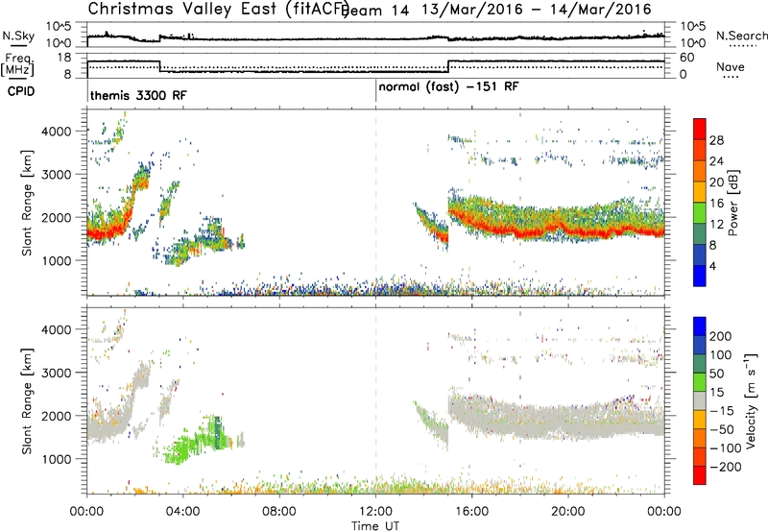
Task: Click the '4000' tick on the power panel
Action: [56, 132]
